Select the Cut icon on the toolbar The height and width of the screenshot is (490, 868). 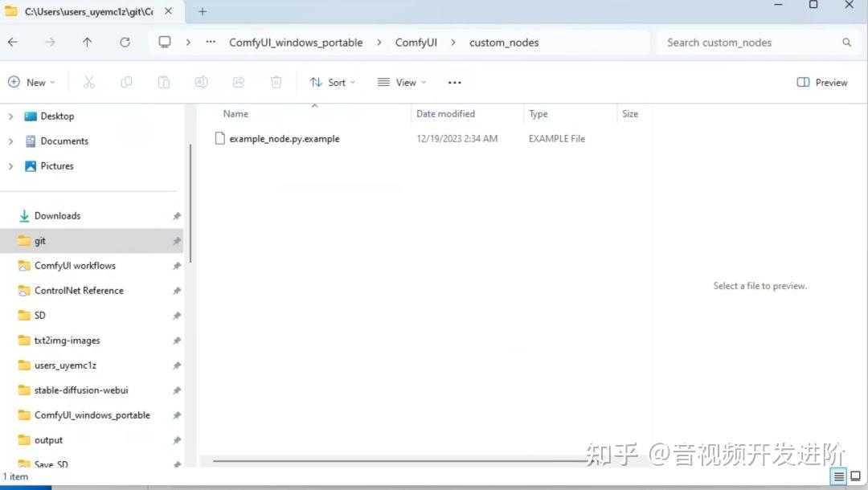[88, 81]
